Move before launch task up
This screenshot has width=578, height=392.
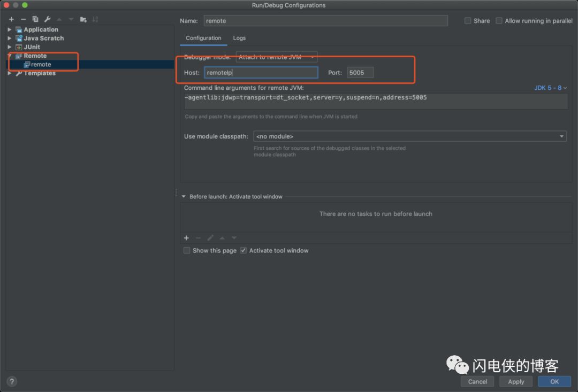(222, 238)
